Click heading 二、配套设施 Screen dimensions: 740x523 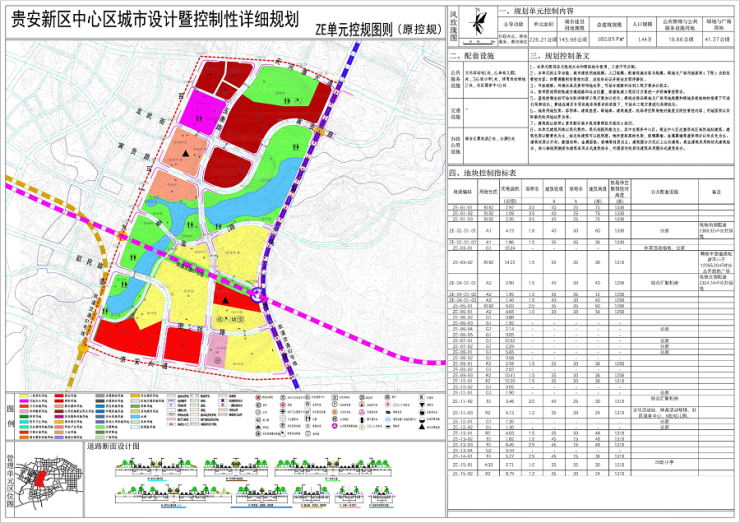472,56
